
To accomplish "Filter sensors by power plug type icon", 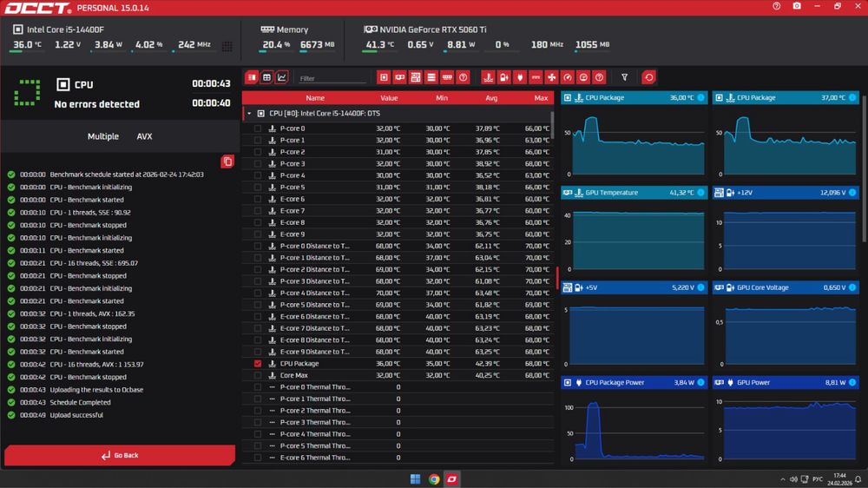I will [x=520, y=77].
